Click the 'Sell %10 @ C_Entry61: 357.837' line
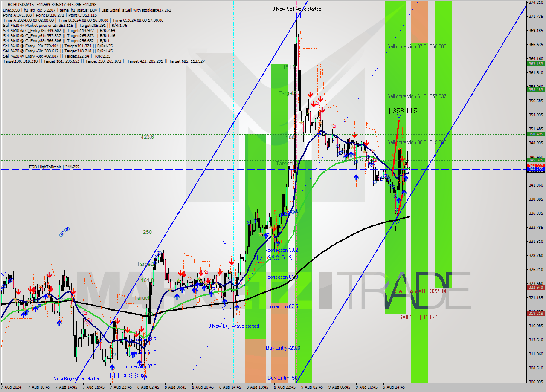 coord(59,35)
